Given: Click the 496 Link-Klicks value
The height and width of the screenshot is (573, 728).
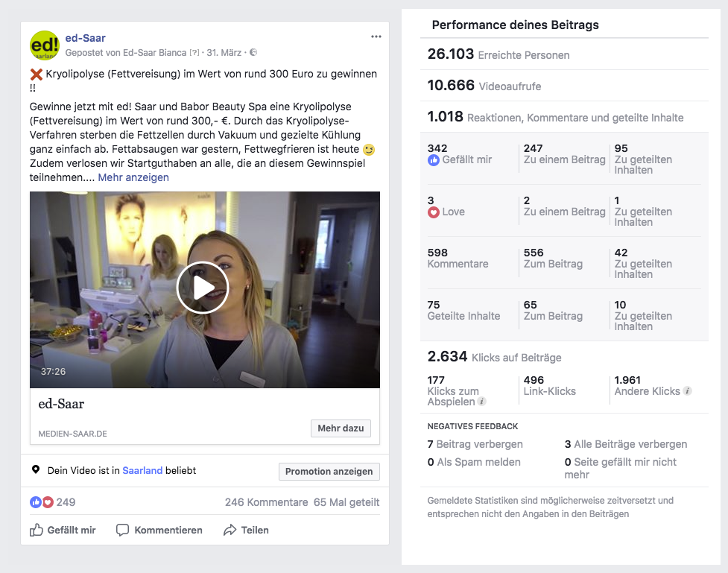Looking at the screenshot, I should [x=550, y=385].
